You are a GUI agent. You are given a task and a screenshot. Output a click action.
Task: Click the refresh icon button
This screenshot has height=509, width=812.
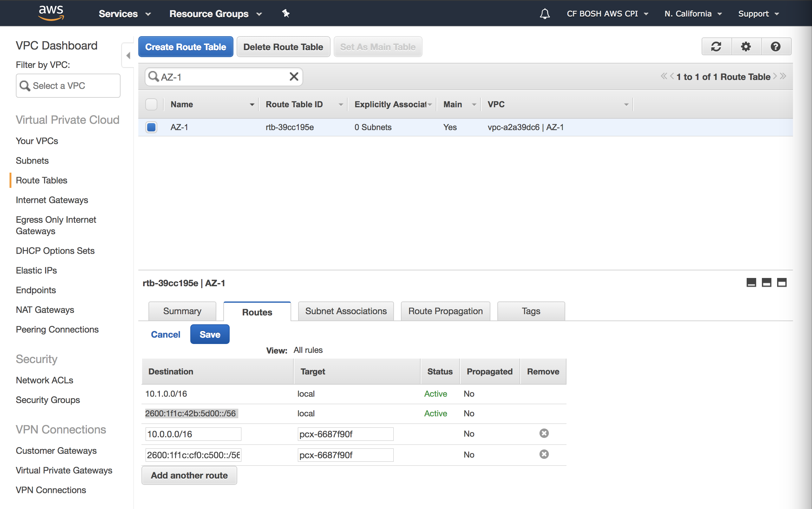tap(716, 46)
